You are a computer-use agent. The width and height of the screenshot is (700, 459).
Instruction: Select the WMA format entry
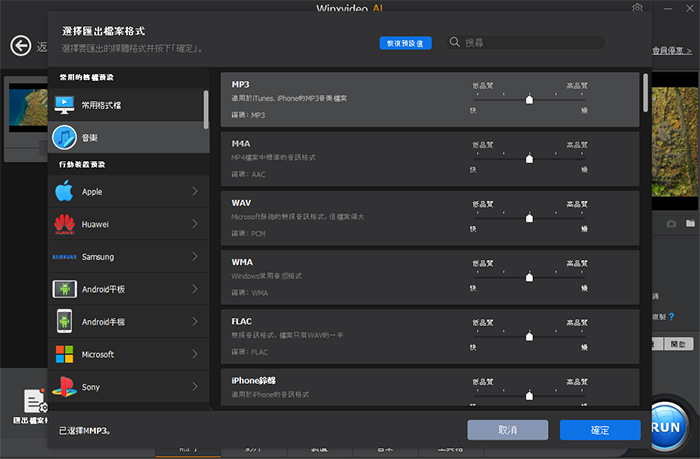[430, 278]
